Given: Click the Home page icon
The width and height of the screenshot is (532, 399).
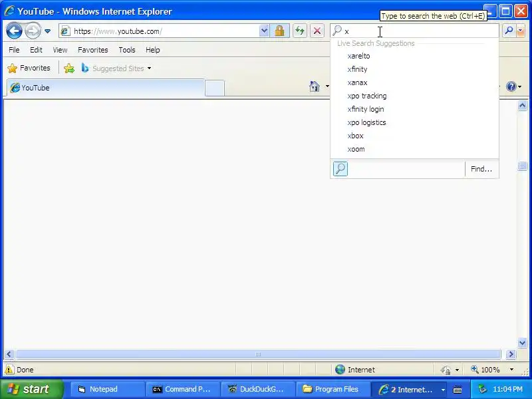Looking at the screenshot, I should [x=315, y=86].
